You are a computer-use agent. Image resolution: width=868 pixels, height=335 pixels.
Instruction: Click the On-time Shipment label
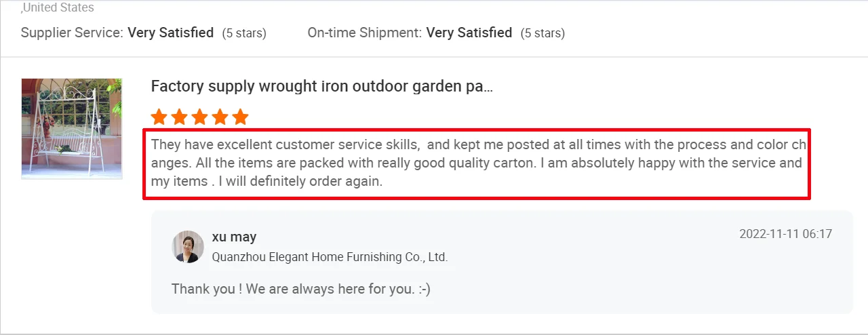click(364, 33)
